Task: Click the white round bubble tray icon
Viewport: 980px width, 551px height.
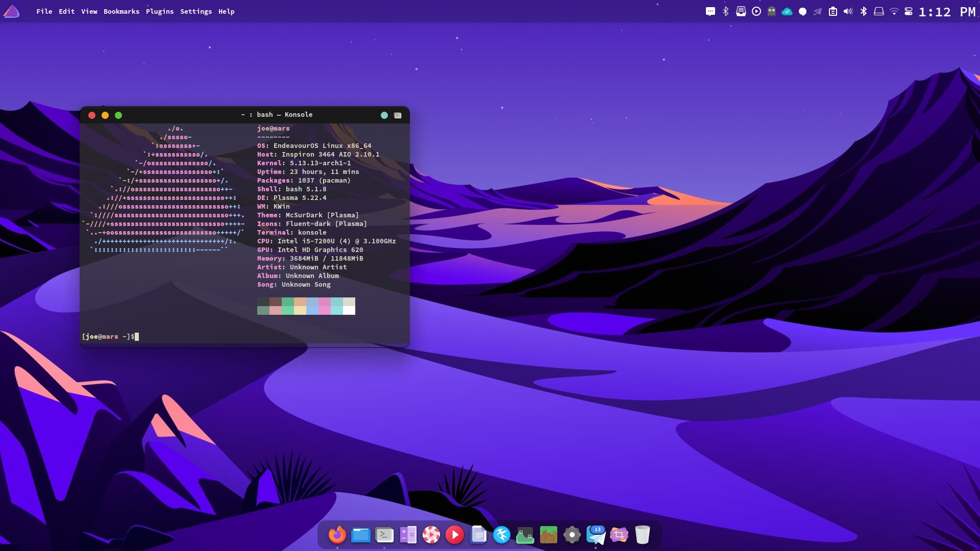Action: (802, 11)
